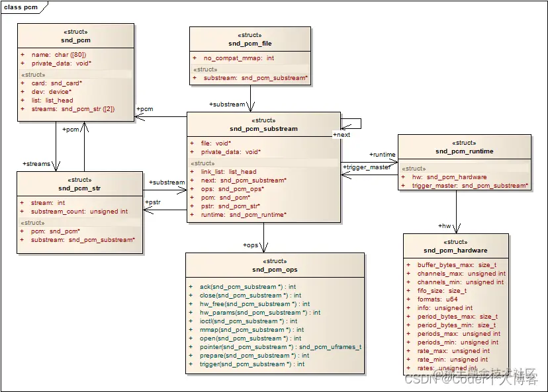Screen dimensions: 548x392
Task: Select the hw_free(snd_pcm_substream *) operation
Action: (x=255, y=304)
